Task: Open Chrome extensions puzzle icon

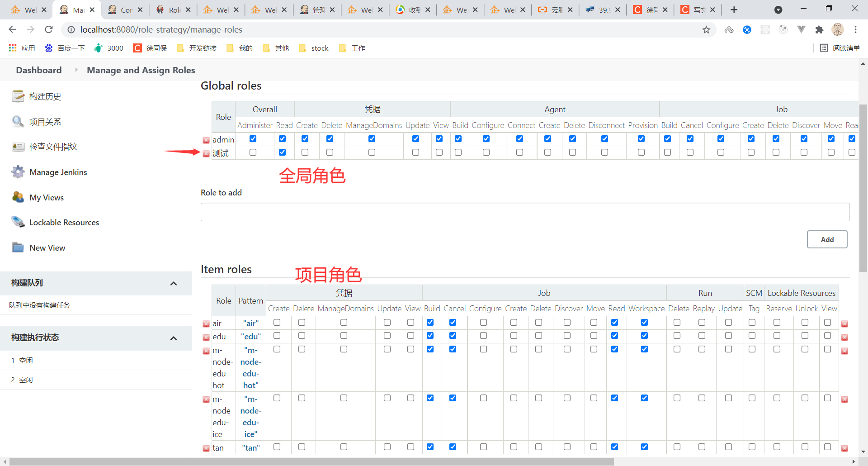Action: 819,30
